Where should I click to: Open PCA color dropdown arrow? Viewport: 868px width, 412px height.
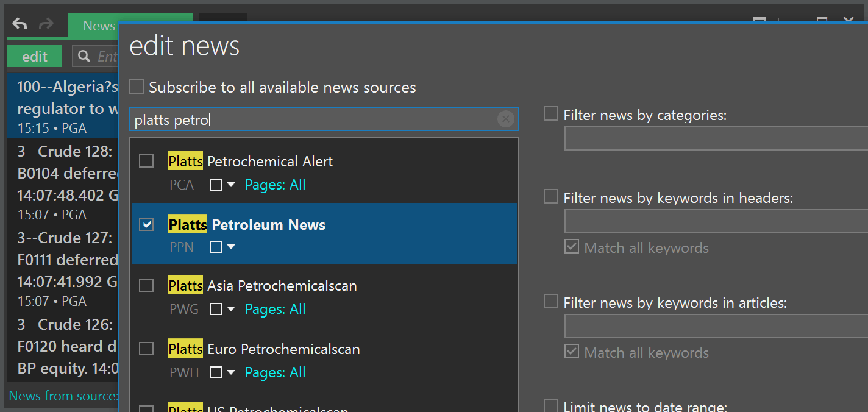[231, 185]
